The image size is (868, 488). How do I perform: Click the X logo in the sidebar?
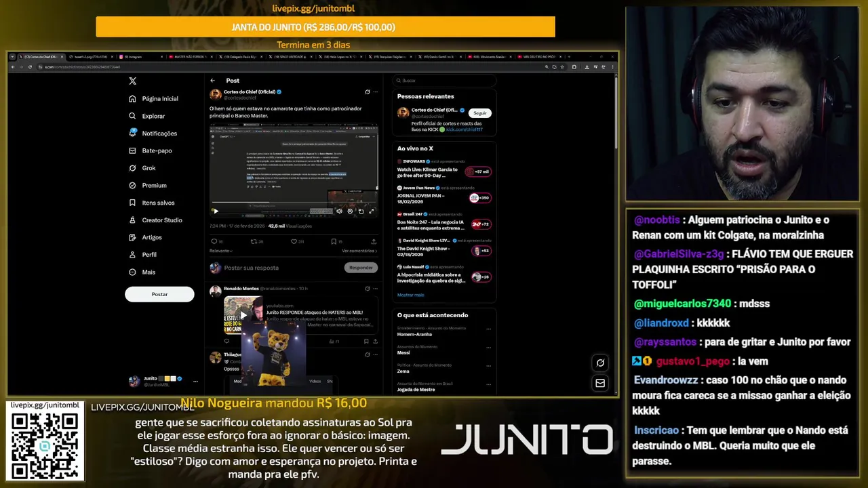click(x=133, y=81)
